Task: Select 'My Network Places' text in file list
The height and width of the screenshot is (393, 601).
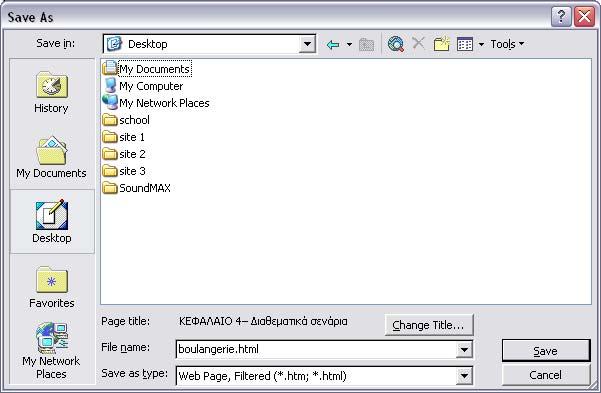Action: [164, 103]
